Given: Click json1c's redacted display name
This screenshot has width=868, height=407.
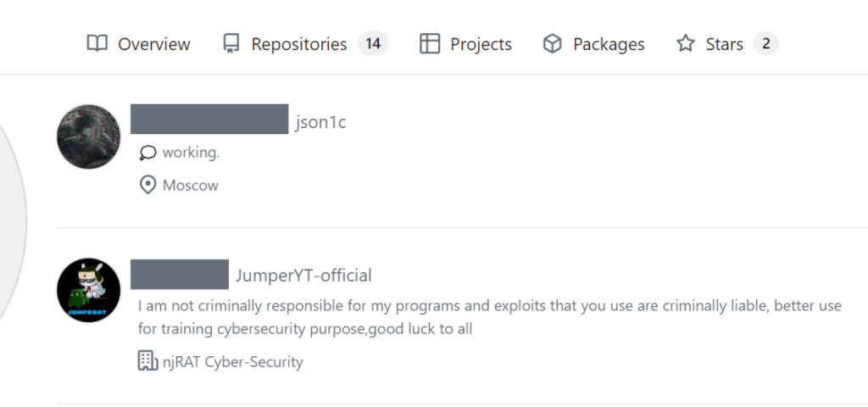Looking at the screenshot, I should [209, 119].
